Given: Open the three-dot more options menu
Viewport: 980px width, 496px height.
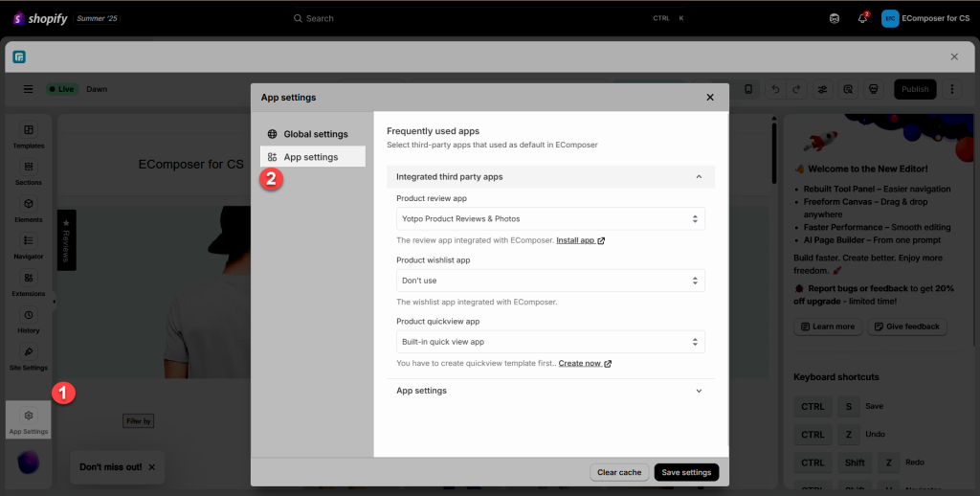Looking at the screenshot, I should coord(952,89).
